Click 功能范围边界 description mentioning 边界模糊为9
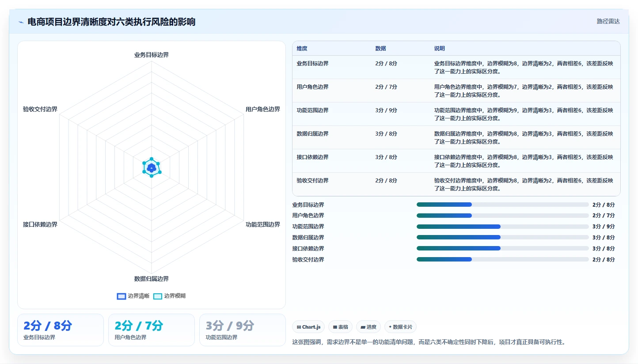The height and width of the screenshot is (364, 638). (x=524, y=114)
